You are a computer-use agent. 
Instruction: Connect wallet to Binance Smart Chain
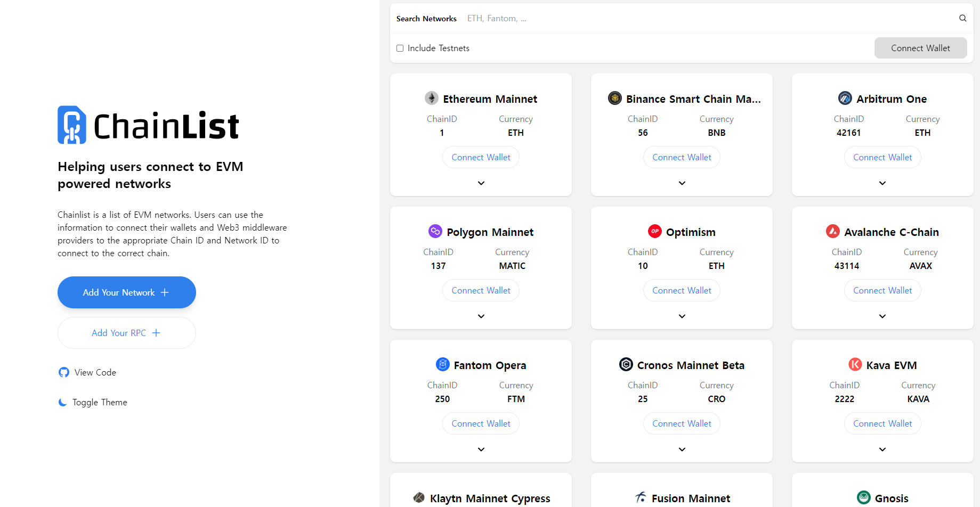[682, 157]
